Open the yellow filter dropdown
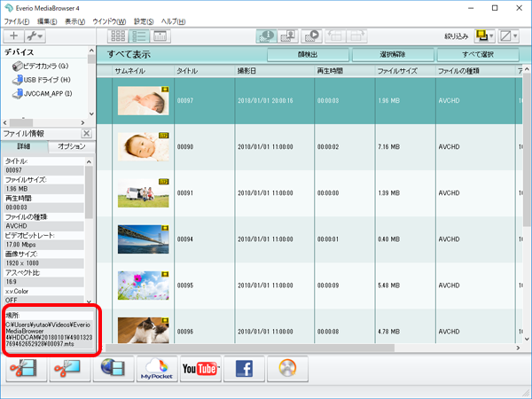 tap(484, 36)
